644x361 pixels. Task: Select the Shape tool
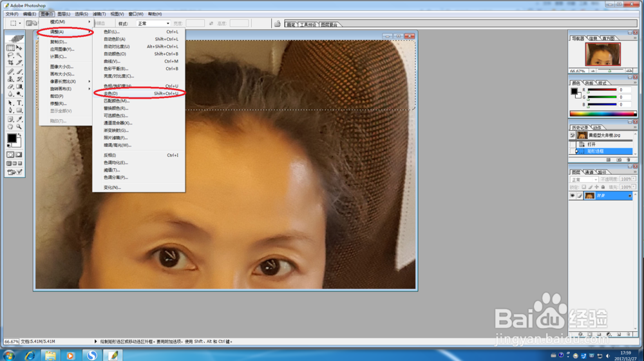point(19,110)
